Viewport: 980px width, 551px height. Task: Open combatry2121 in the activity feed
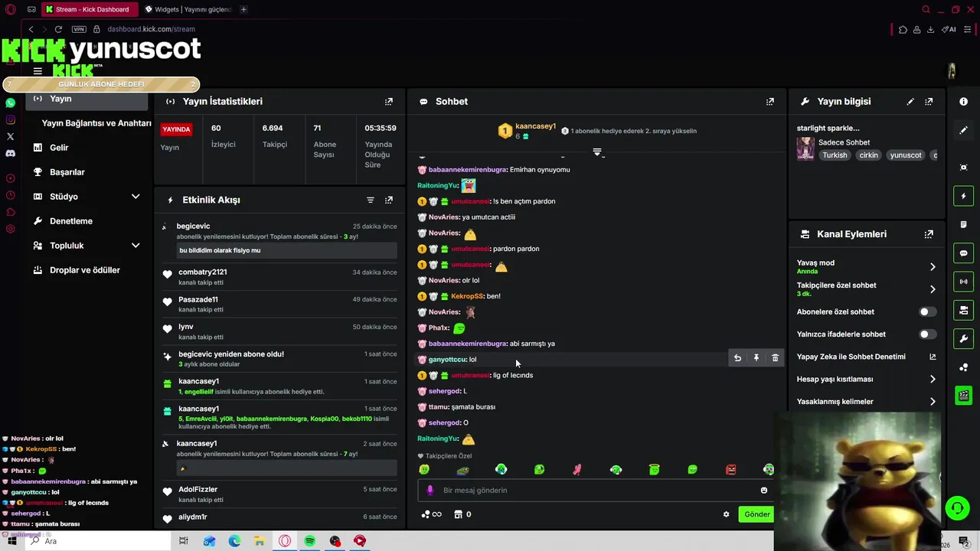tap(203, 272)
